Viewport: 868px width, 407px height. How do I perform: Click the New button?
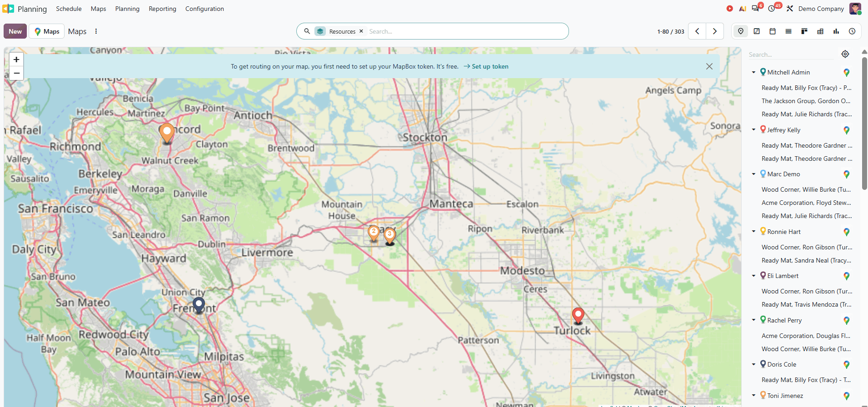click(15, 31)
